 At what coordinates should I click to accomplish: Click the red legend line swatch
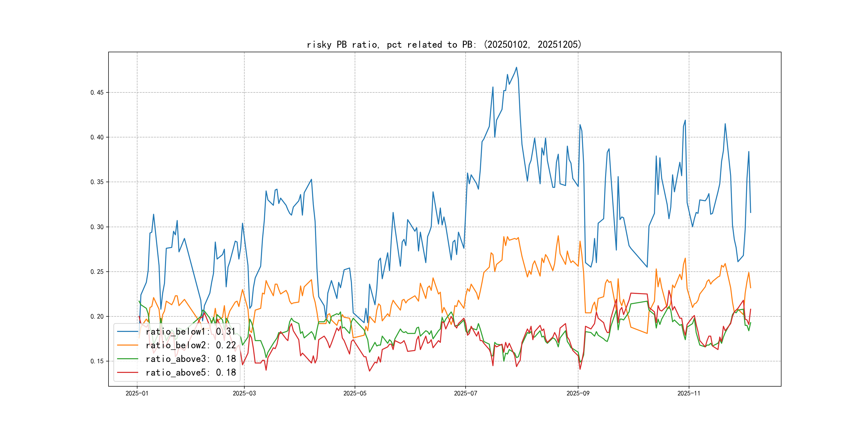click(x=127, y=373)
